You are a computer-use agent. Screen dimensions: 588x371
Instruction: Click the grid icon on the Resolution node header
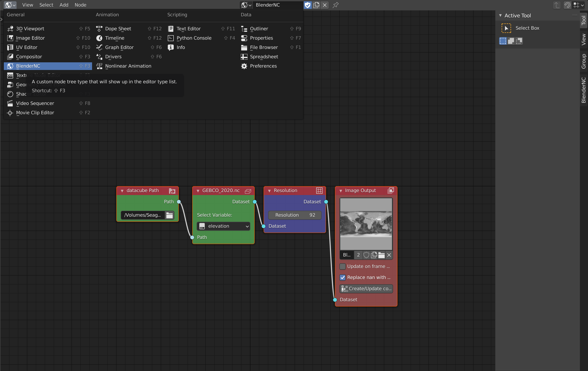319,191
